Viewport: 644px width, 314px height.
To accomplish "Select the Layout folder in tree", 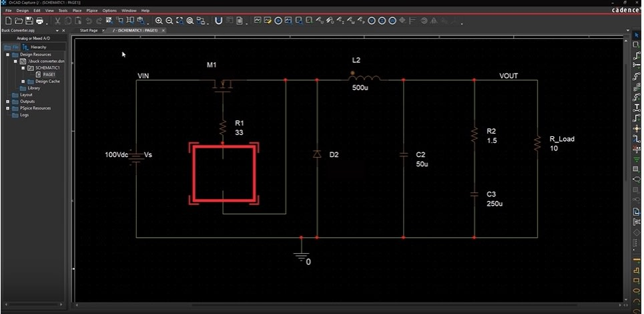I will tap(26, 94).
